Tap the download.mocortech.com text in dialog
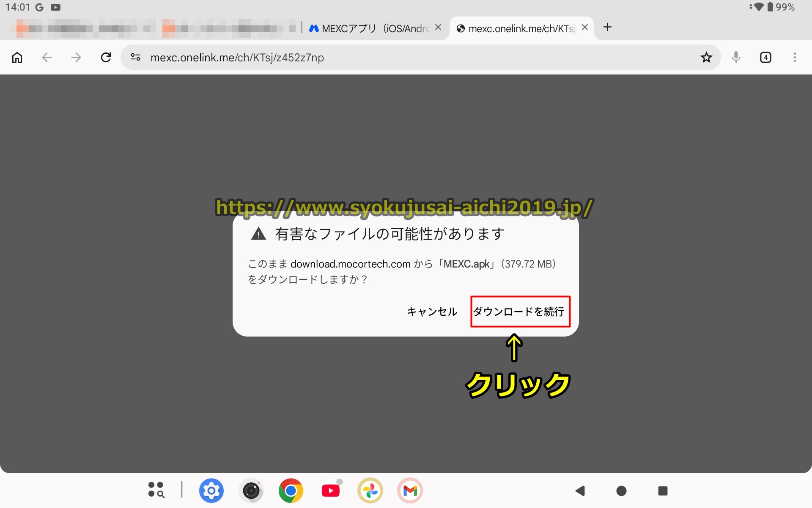812x508 pixels. (350, 264)
